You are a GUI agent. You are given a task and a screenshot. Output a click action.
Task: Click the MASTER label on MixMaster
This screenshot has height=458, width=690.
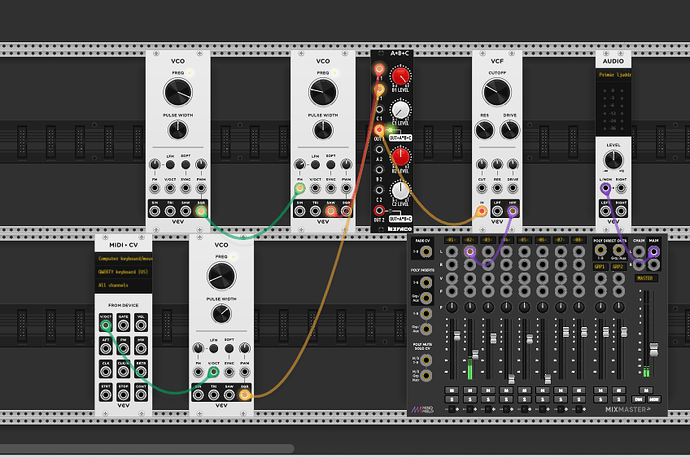click(x=645, y=277)
